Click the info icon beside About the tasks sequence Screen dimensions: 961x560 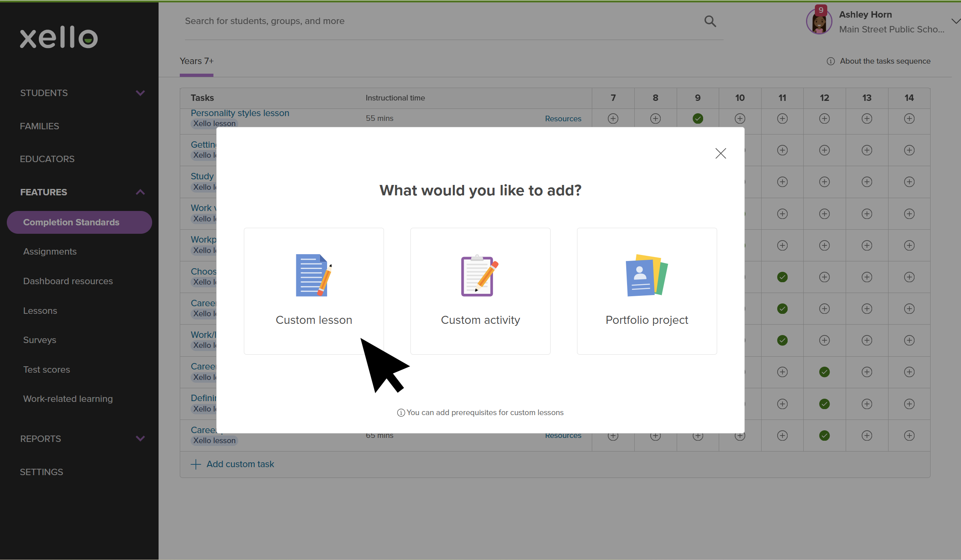[831, 61]
